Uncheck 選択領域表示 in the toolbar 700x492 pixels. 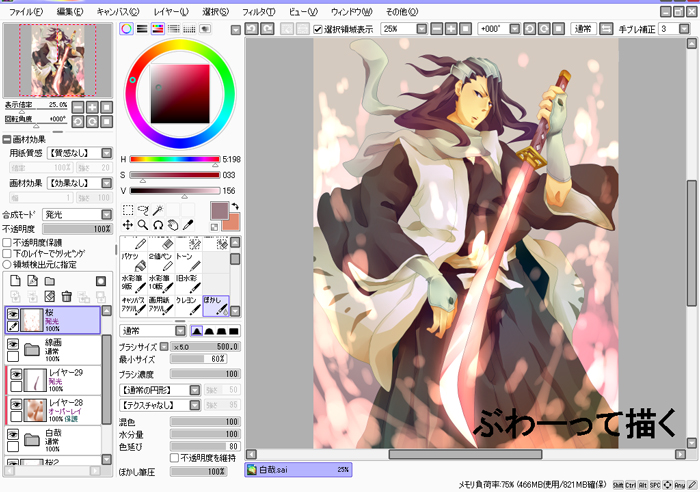318,30
